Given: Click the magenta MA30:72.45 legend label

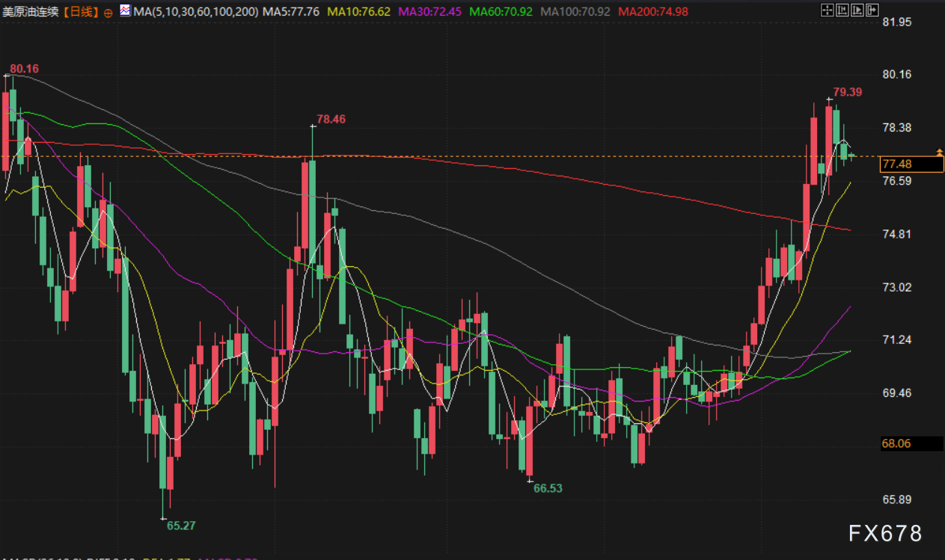Looking at the screenshot, I should click(x=430, y=12).
